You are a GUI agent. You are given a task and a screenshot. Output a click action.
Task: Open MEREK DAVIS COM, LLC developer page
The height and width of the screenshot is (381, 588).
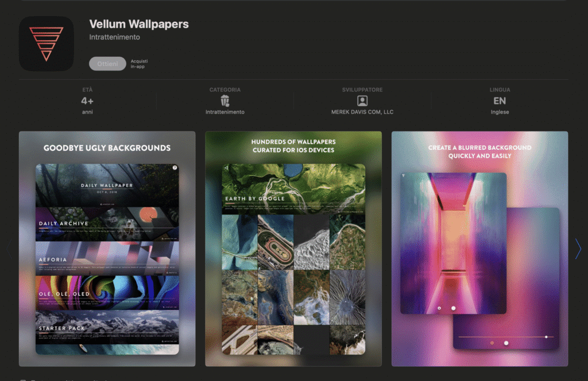pos(362,112)
